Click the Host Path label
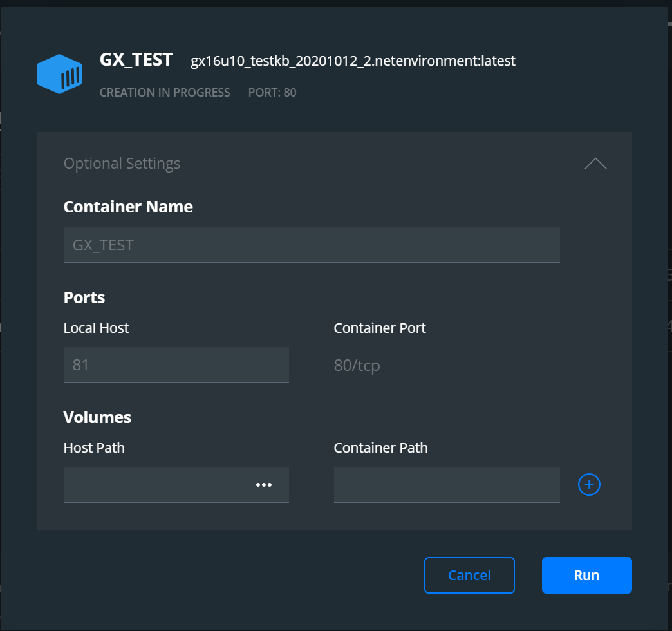Image resolution: width=672 pixels, height=631 pixels. click(x=94, y=447)
